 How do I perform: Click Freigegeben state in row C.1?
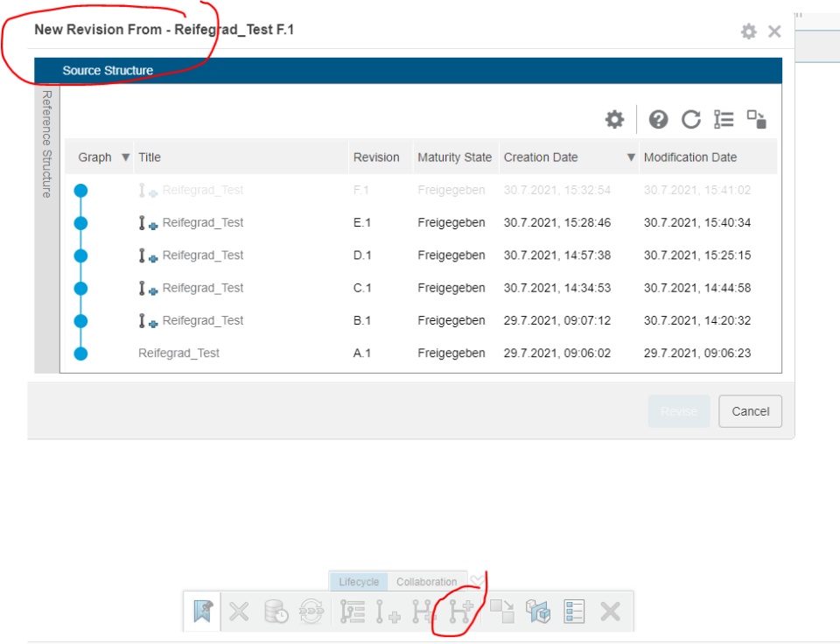[451, 288]
